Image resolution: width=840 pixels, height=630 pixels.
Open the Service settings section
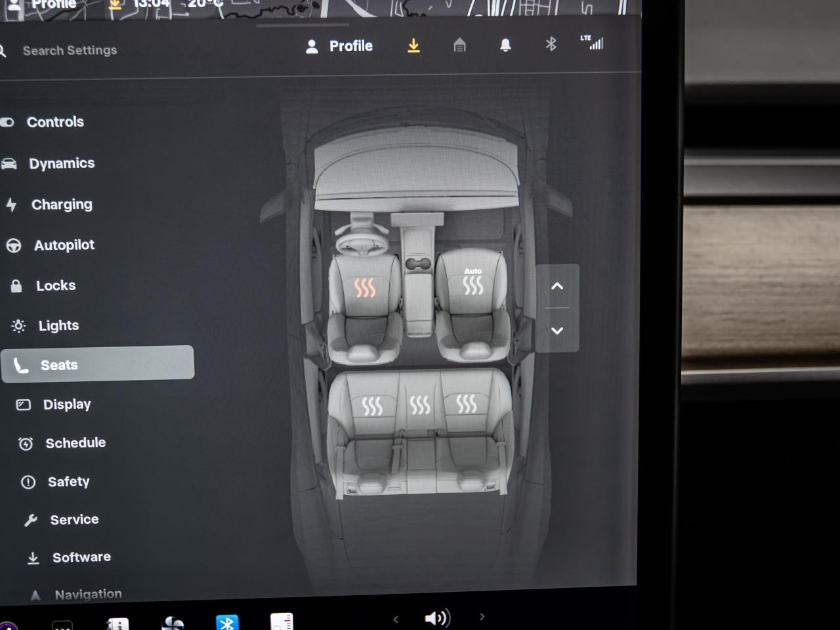pyautogui.click(x=74, y=519)
